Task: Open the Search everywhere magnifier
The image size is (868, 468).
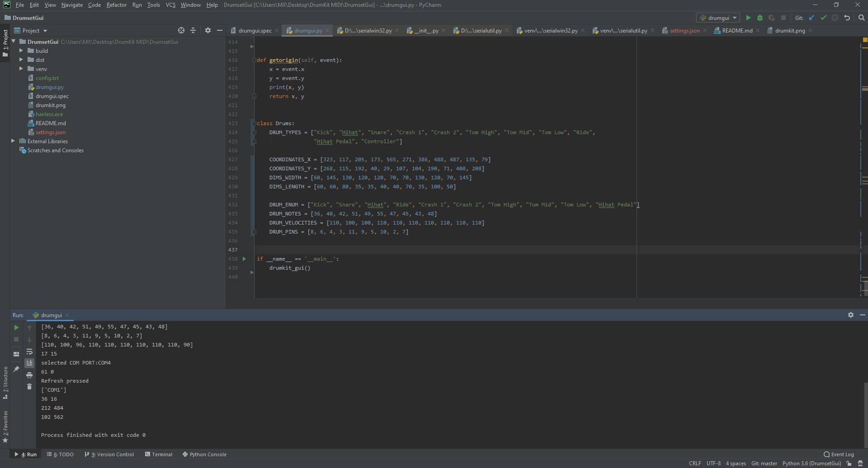Action: tap(861, 18)
